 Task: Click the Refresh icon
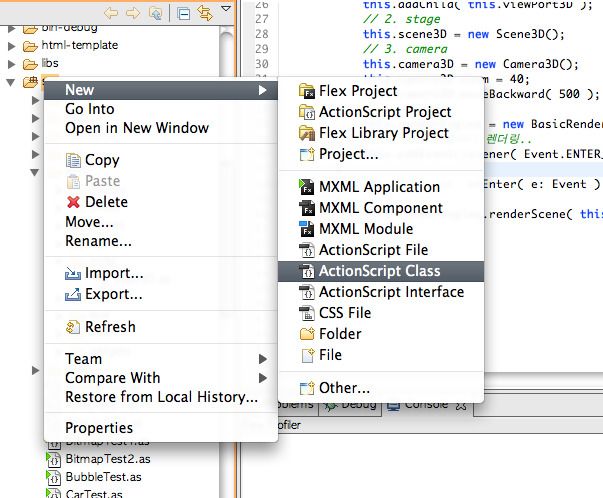73,327
